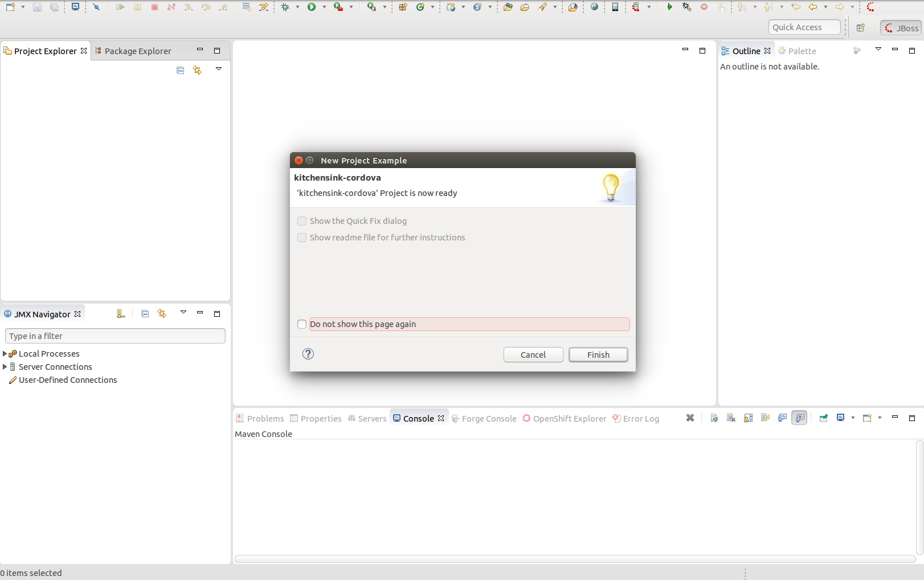Switch to the Palette tab
The height and width of the screenshot is (580, 924).
[x=797, y=51]
